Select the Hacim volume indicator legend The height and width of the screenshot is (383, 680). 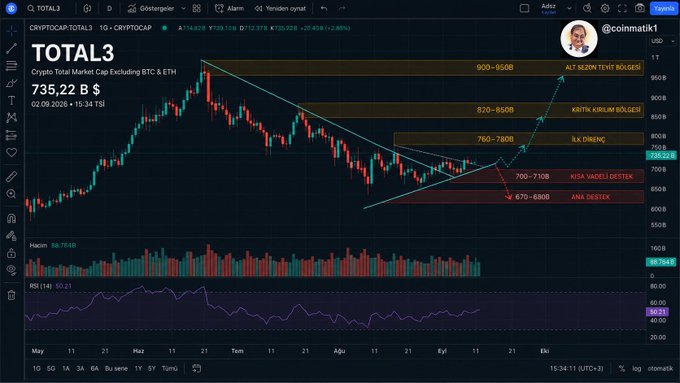click(38, 246)
